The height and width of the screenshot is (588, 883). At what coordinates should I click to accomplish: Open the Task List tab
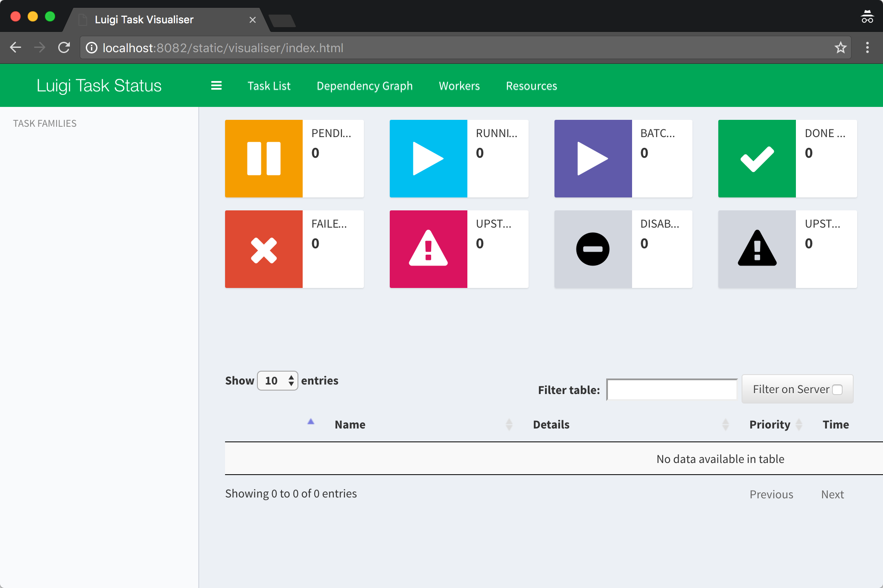pyautogui.click(x=269, y=86)
